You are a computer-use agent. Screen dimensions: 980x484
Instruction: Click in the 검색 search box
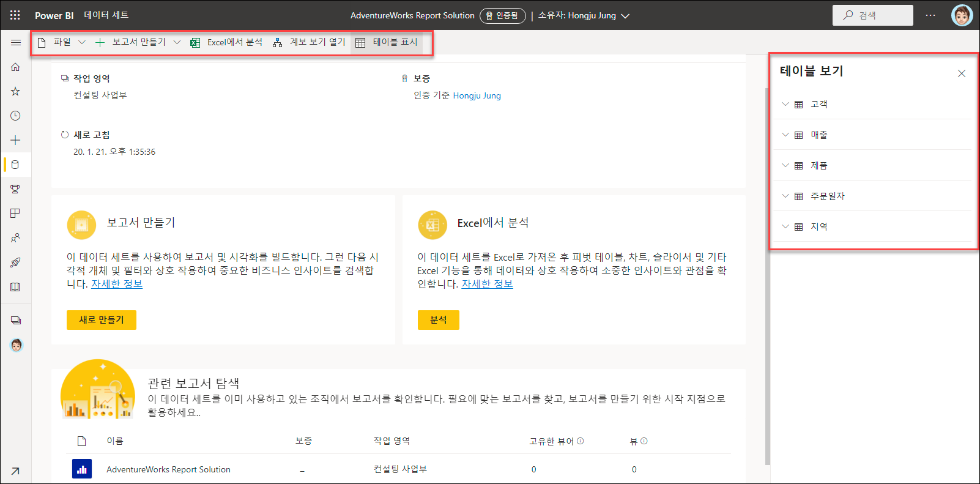click(873, 15)
